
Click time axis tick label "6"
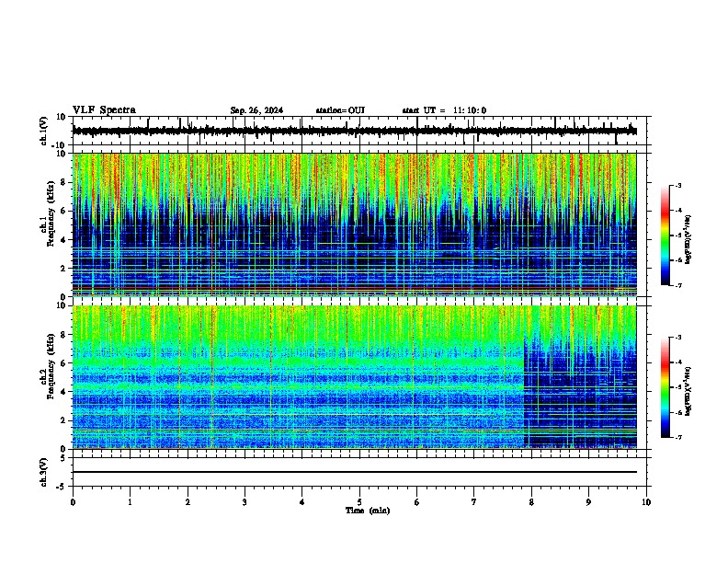[x=417, y=502]
